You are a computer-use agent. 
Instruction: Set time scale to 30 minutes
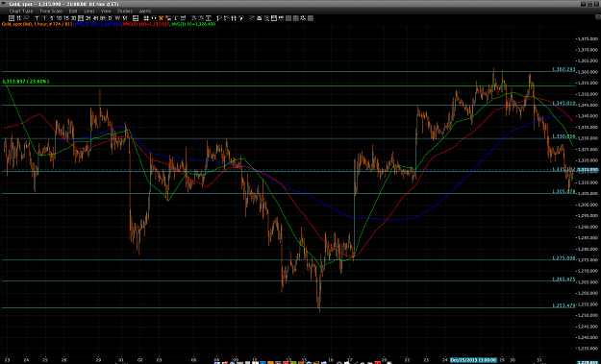(x=74, y=18)
